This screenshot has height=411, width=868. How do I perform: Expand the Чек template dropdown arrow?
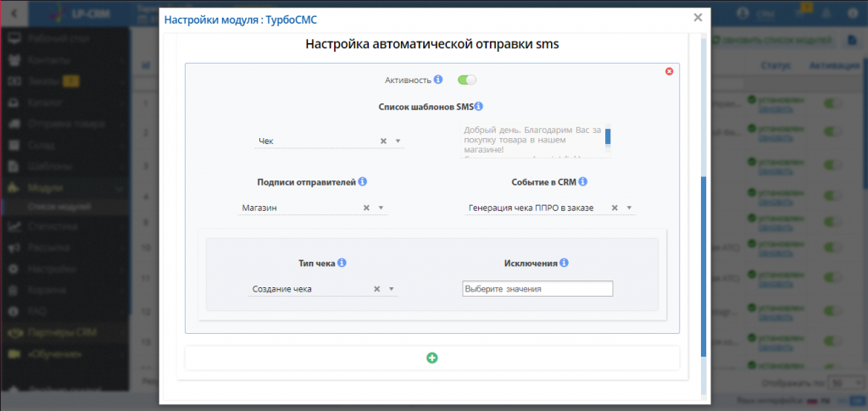(x=398, y=141)
